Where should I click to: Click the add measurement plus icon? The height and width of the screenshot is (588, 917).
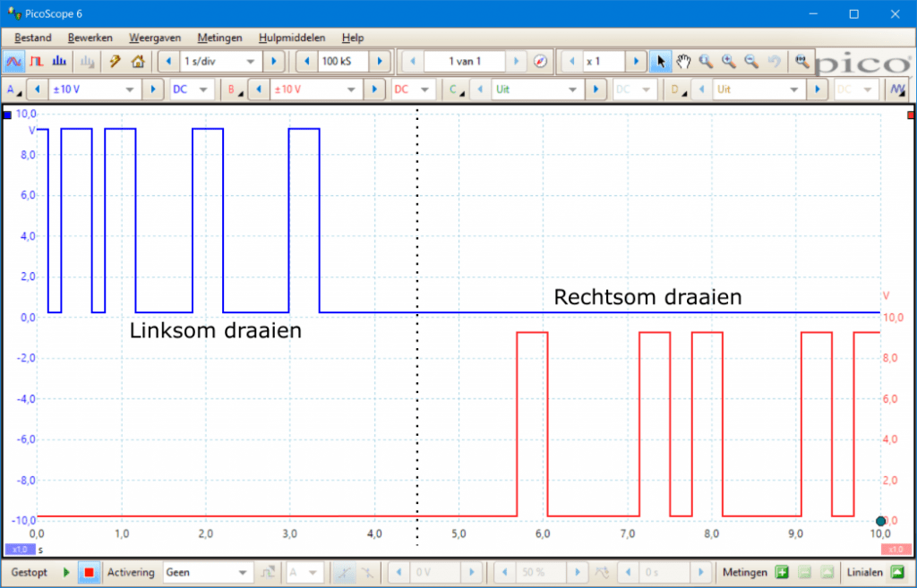pyautogui.click(x=782, y=572)
